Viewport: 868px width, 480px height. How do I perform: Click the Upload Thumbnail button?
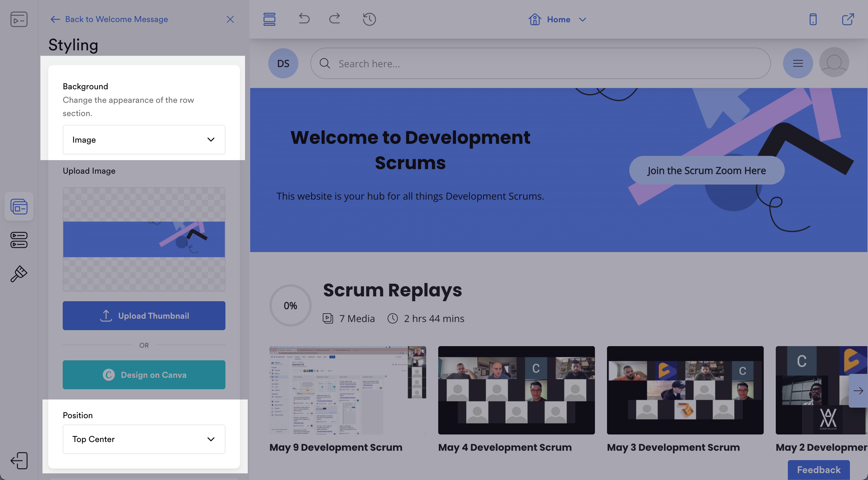point(144,315)
